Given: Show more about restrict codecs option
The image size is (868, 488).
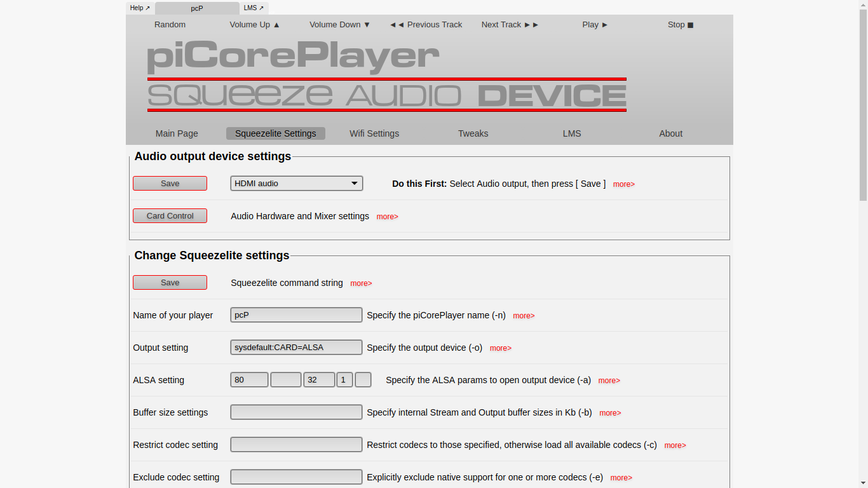Looking at the screenshot, I should click(x=675, y=445).
